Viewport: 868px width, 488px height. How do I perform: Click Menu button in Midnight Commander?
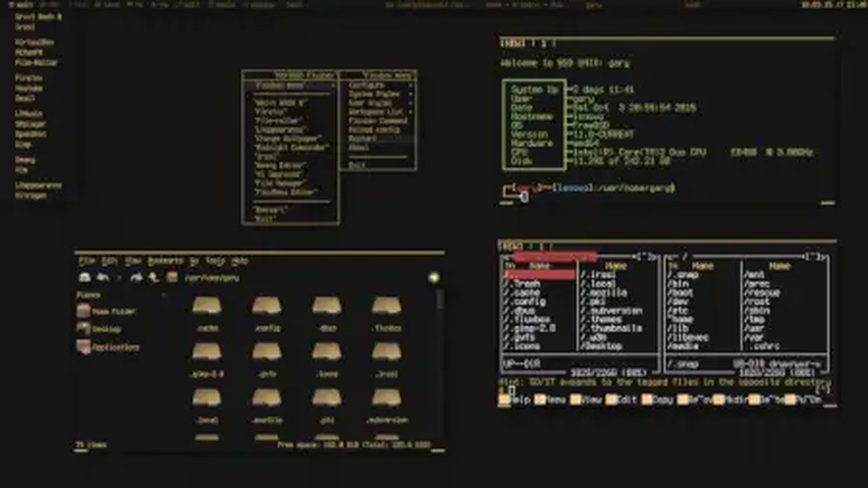[551, 400]
